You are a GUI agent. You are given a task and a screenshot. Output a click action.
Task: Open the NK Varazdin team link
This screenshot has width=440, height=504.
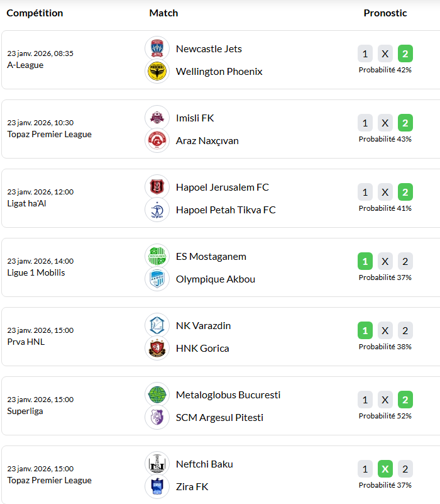click(203, 326)
